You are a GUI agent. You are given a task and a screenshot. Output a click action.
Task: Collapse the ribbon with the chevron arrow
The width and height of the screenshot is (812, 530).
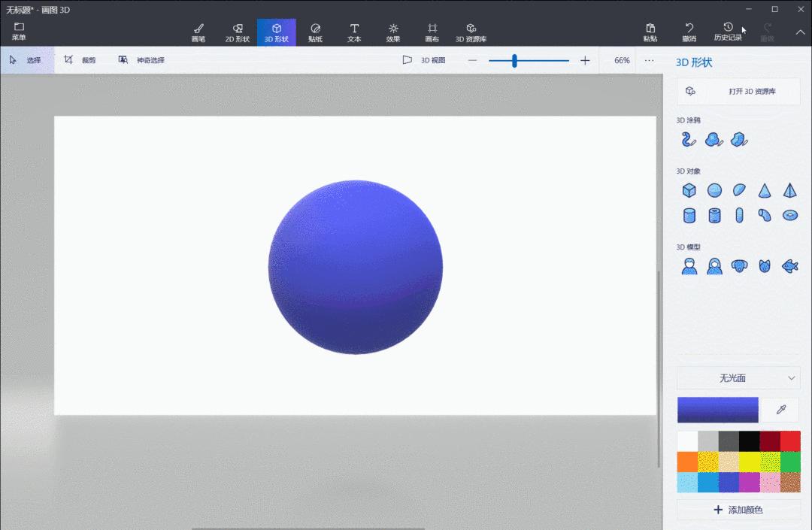tap(799, 33)
